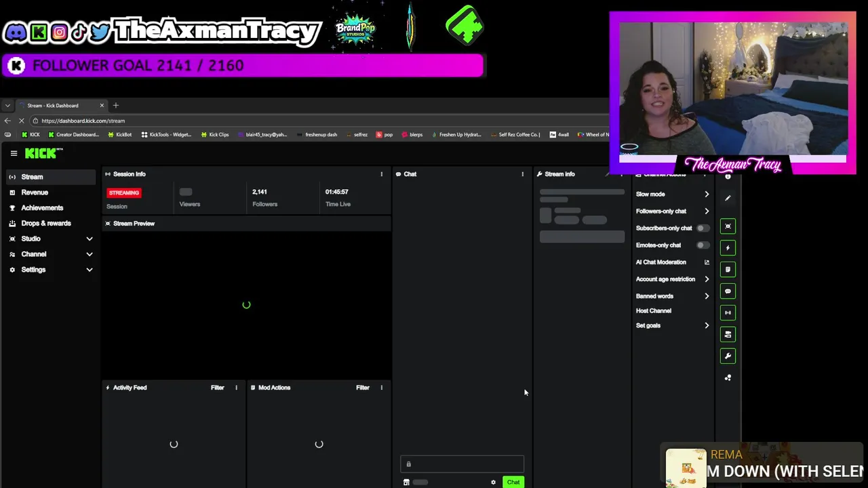
Task: Open Chat panel options menu
Action: (522, 174)
